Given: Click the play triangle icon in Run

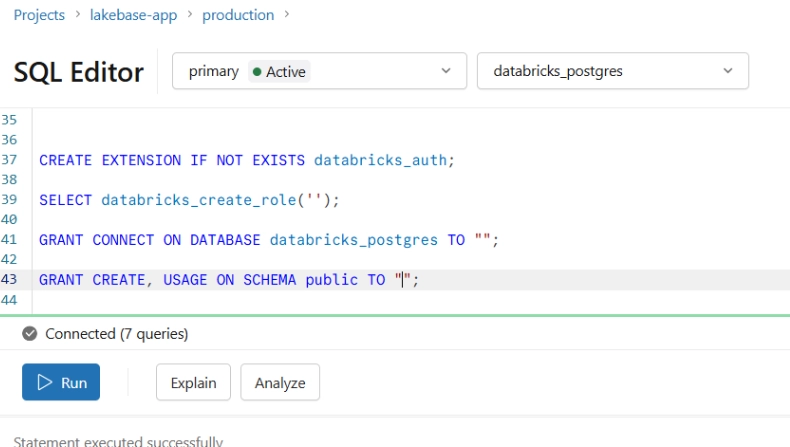Looking at the screenshot, I should click(x=44, y=382).
